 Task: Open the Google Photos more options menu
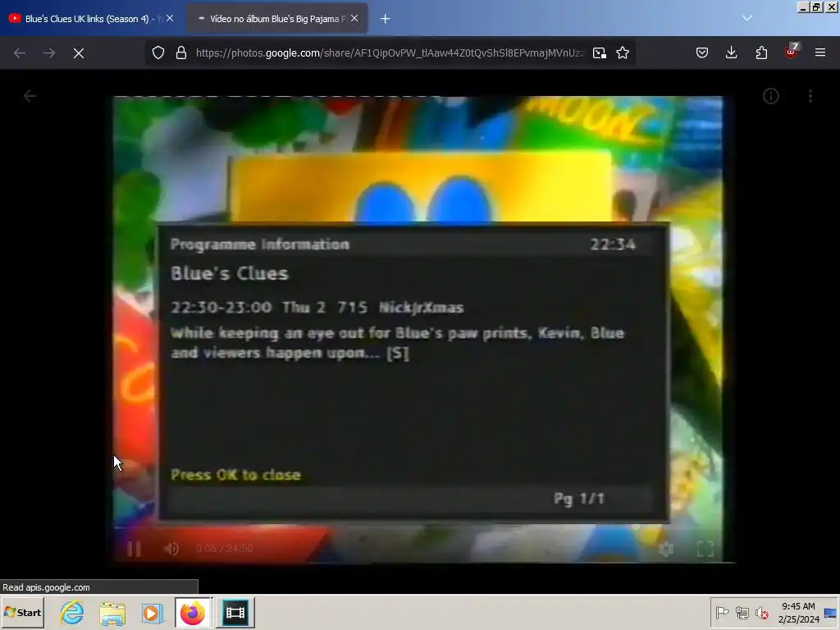[x=810, y=97]
